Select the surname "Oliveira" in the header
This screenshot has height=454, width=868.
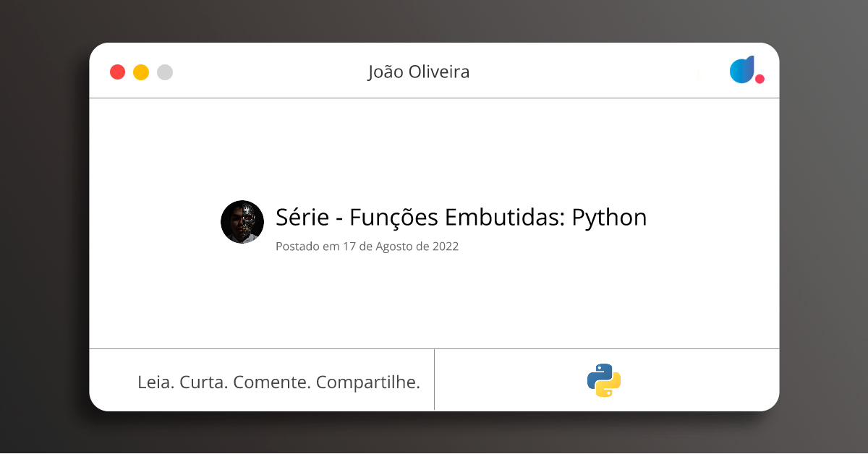point(441,72)
